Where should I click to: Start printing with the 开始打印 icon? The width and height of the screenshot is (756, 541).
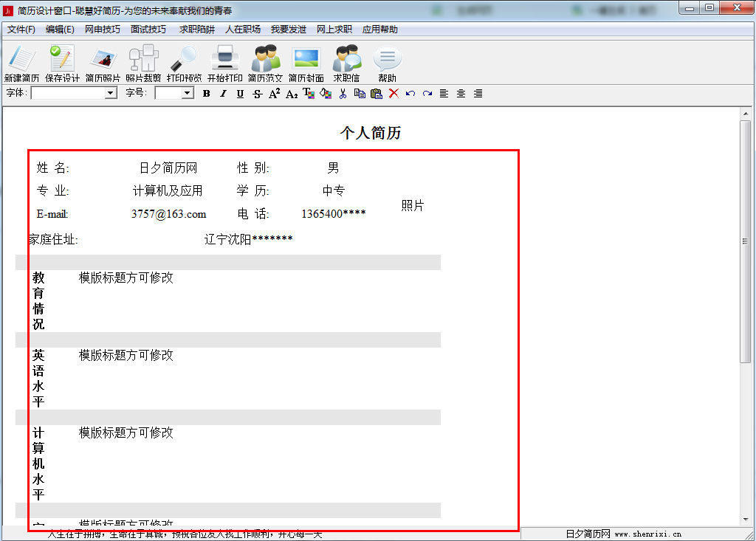pyautogui.click(x=224, y=62)
